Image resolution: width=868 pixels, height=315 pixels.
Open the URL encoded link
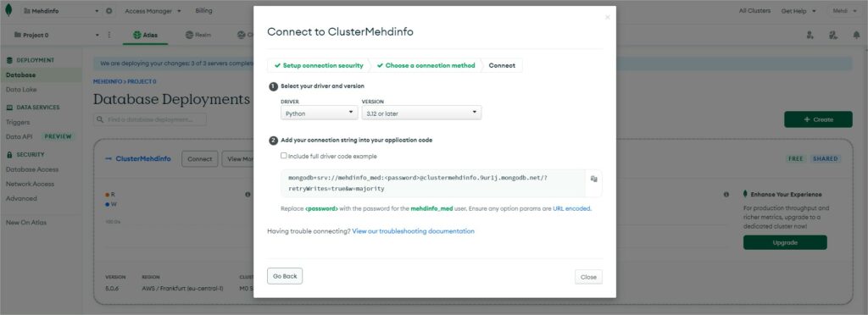(572, 209)
